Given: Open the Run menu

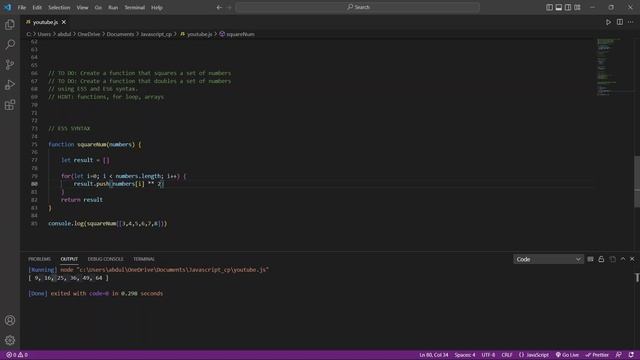Looking at the screenshot, I should point(113,7).
